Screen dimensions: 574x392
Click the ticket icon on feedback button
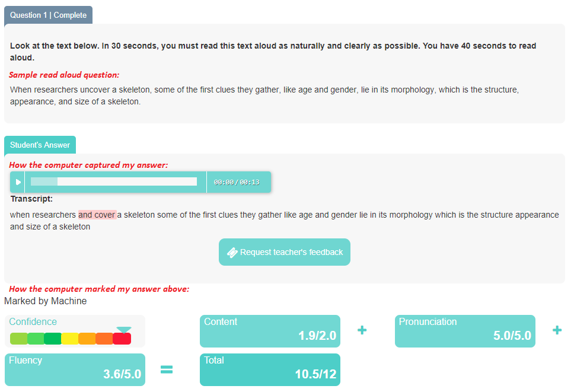pyautogui.click(x=232, y=253)
